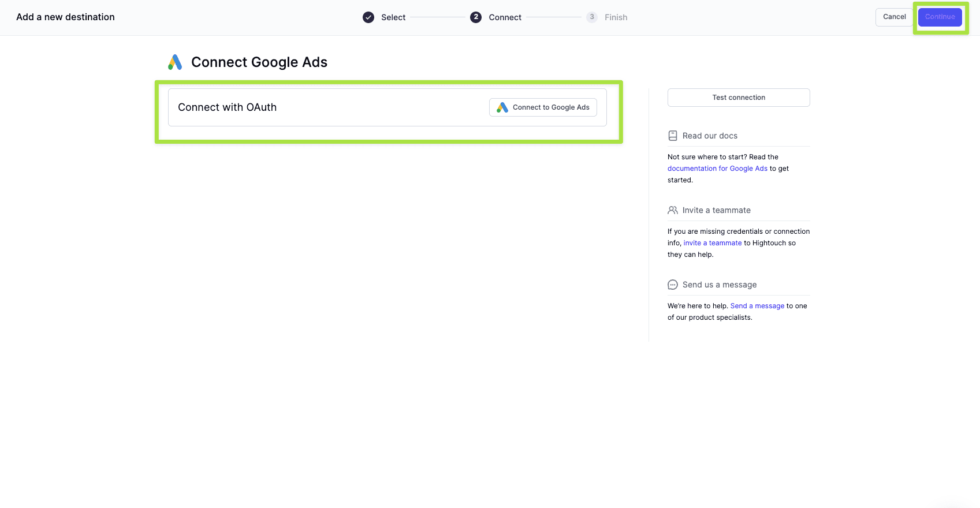Click the checkmark icon of the Select step
The width and height of the screenshot is (980, 508).
click(x=368, y=17)
